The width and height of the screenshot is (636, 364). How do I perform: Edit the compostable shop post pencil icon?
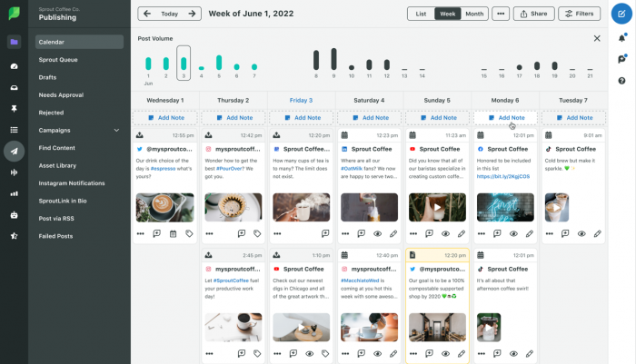point(462,353)
